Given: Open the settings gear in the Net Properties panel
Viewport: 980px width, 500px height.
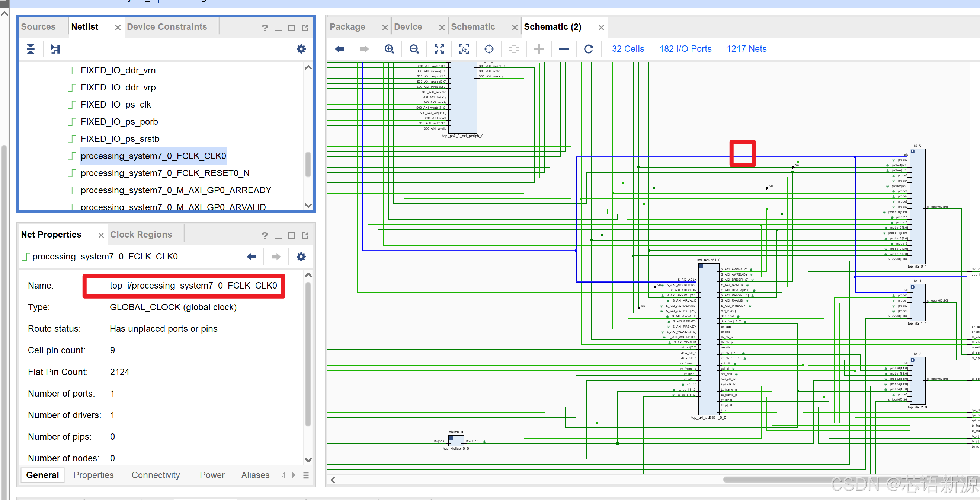Looking at the screenshot, I should pos(301,256).
